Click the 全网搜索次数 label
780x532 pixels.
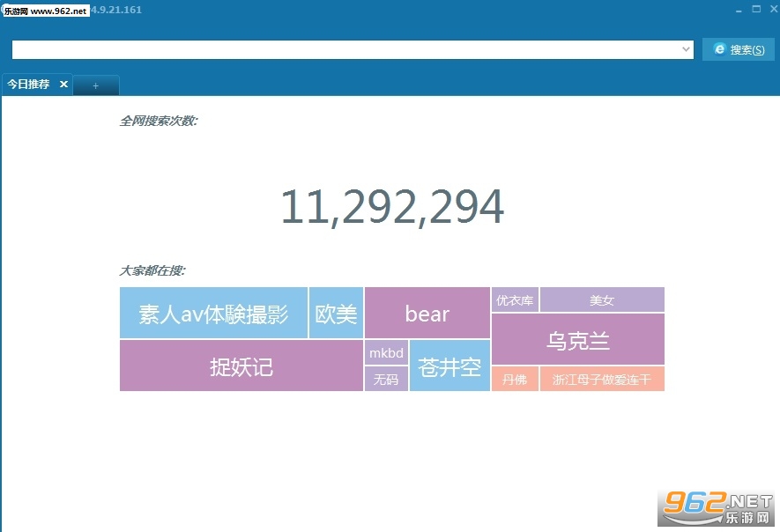pyautogui.click(x=159, y=121)
